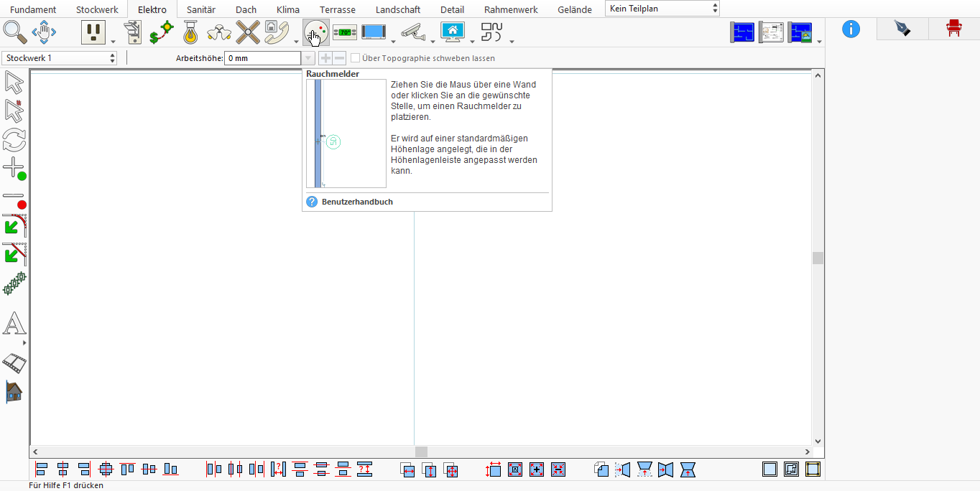The width and height of the screenshot is (980, 491).
Task: Click the vertical scrollbar thumb
Action: point(818,258)
